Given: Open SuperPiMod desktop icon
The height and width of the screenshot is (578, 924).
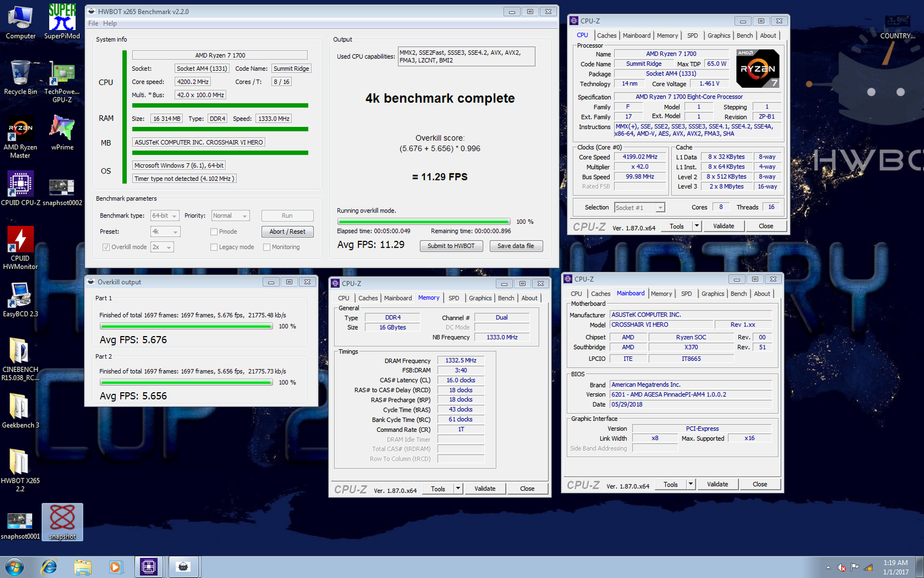Looking at the screenshot, I should [x=62, y=22].
